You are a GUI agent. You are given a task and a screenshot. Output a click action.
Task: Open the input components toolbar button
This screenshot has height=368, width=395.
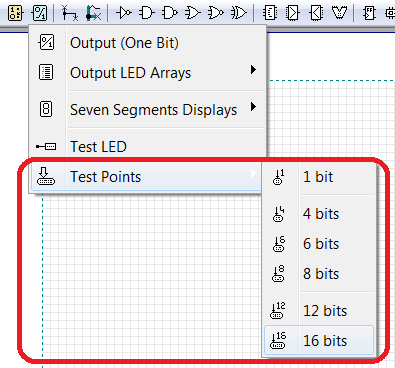coord(15,13)
